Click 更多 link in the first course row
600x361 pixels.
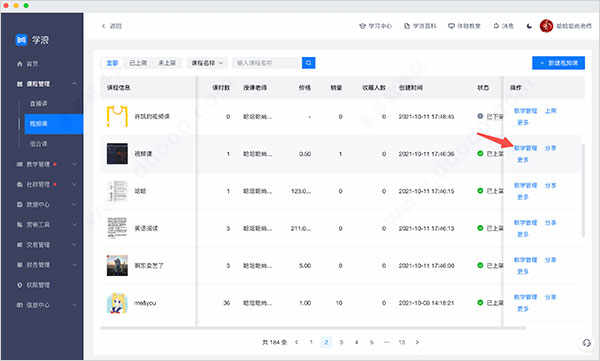click(x=523, y=123)
